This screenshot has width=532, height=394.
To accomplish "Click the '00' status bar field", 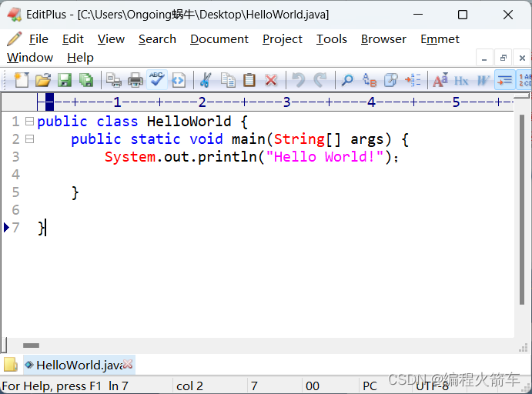I will (313, 386).
